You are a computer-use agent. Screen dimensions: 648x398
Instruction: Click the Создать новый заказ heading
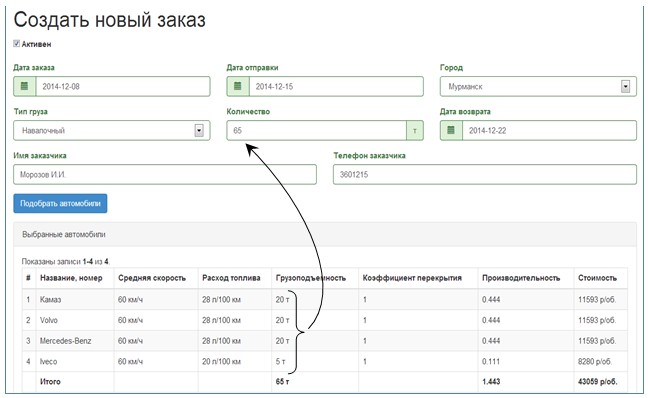(110, 20)
